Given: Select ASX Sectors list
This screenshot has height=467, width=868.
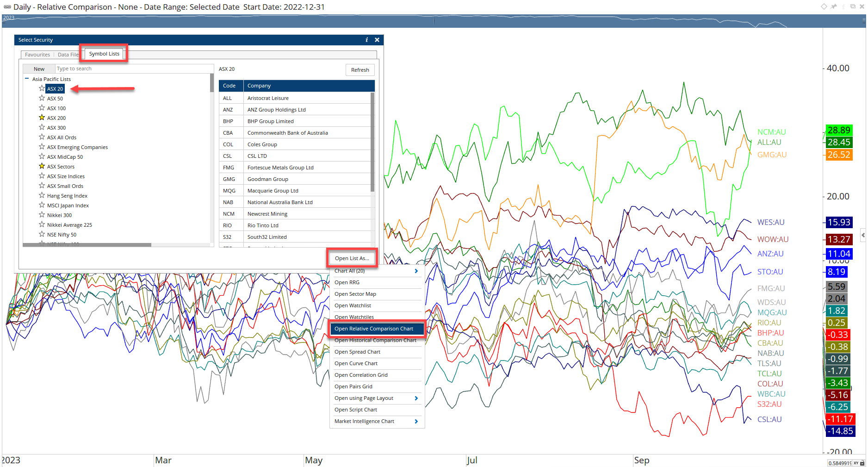Looking at the screenshot, I should (x=61, y=167).
